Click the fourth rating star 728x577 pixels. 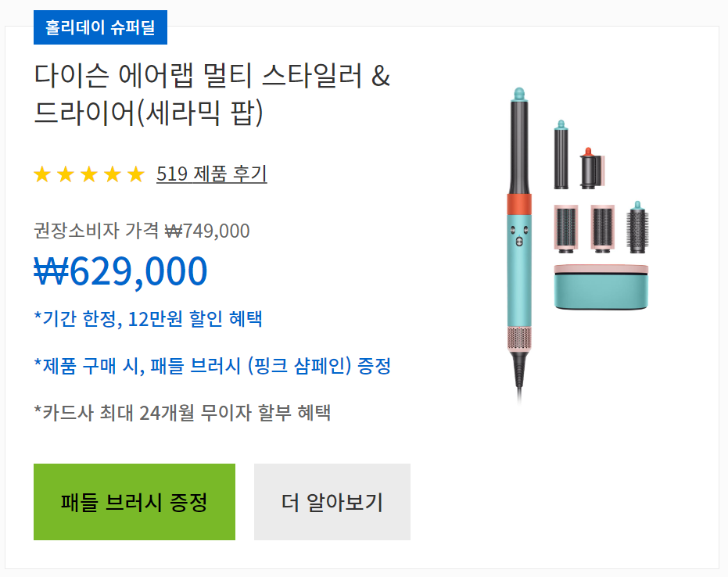(112, 174)
